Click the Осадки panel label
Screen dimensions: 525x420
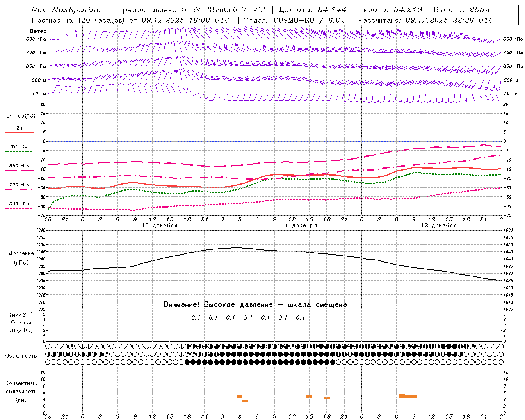21,322
